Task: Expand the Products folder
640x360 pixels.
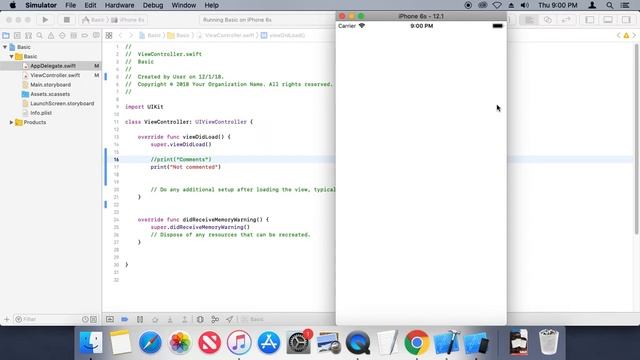Action: click(11, 122)
